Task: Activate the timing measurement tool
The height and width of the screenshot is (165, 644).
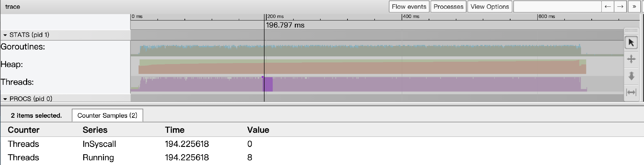Action: coord(631,92)
